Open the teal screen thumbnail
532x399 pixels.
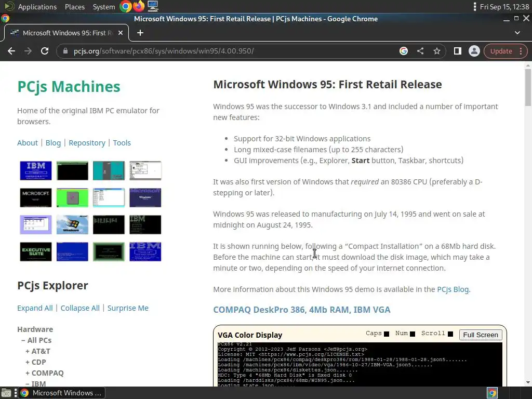pos(109,170)
